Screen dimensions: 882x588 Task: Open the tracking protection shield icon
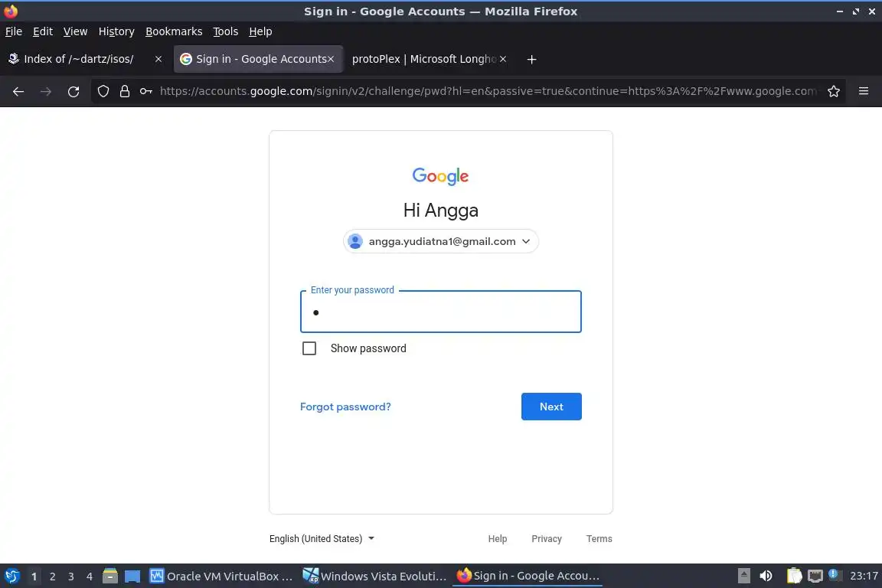pyautogui.click(x=103, y=91)
